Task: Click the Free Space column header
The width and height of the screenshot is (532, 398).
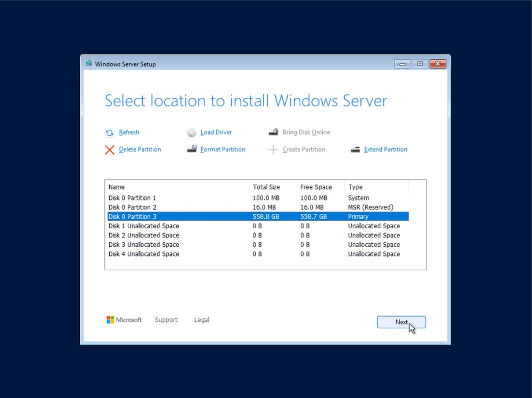Action: pyautogui.click(x=315, y=187)
